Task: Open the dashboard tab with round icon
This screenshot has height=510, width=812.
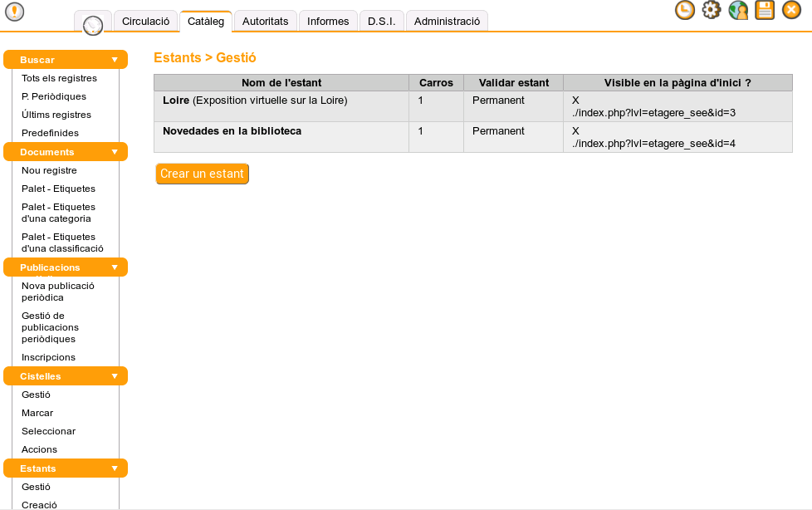Action: click(93, 23)
